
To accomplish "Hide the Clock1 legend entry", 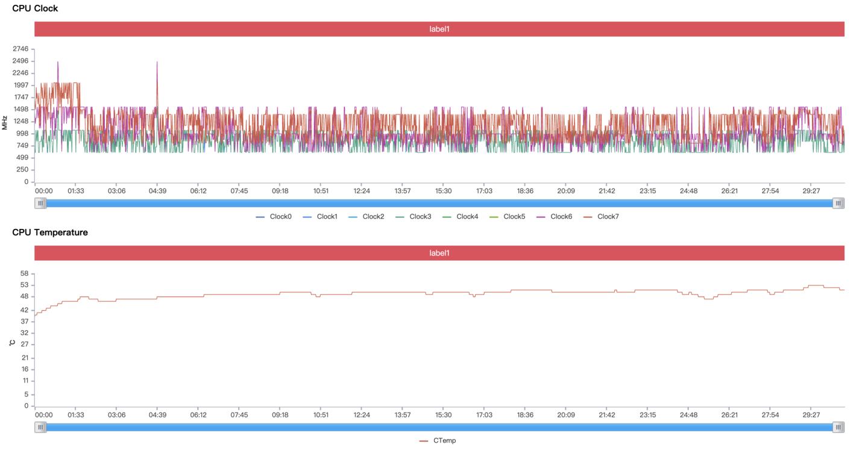I will tap(321, 217).
